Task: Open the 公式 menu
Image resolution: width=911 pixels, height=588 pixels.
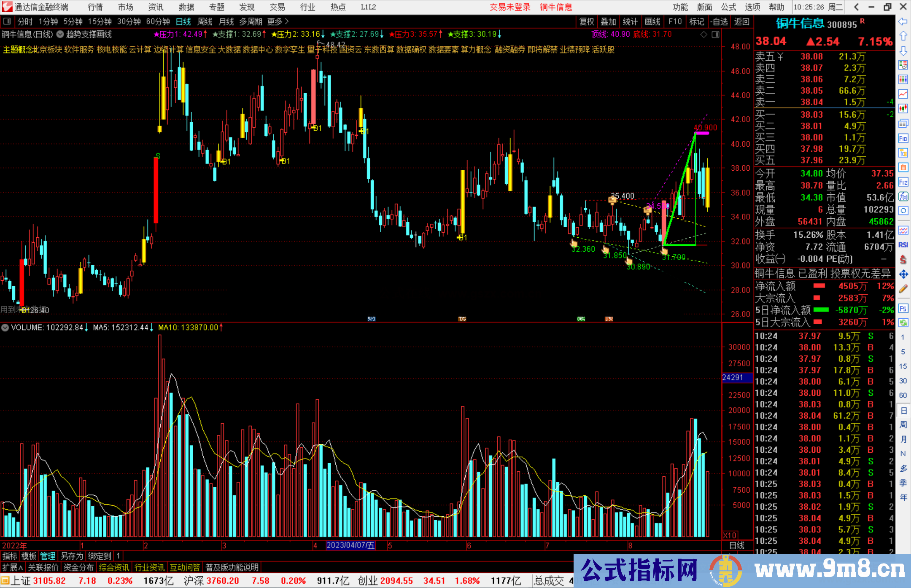Action: (x=728, y=7)
